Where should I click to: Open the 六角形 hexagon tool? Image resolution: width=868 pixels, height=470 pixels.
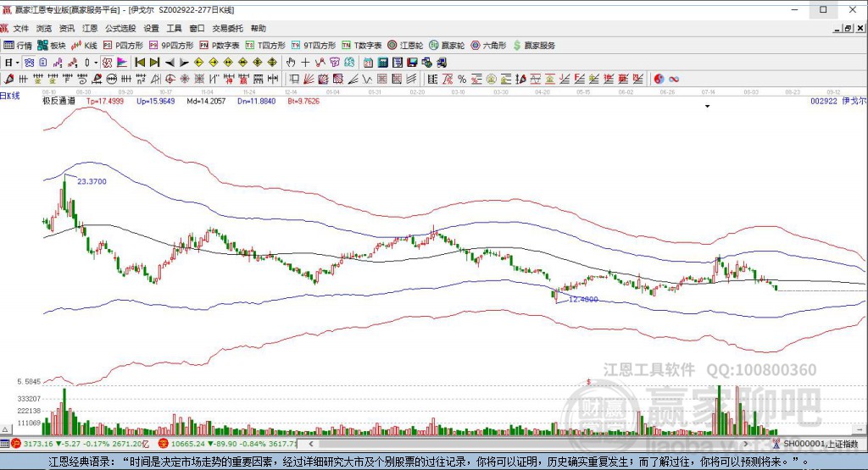(x=488, y=46)
